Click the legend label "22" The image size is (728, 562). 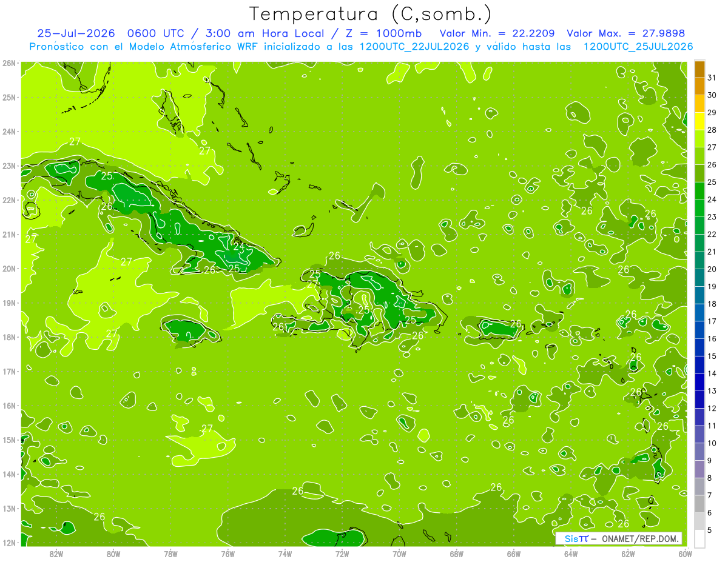[x=712, y=235]
